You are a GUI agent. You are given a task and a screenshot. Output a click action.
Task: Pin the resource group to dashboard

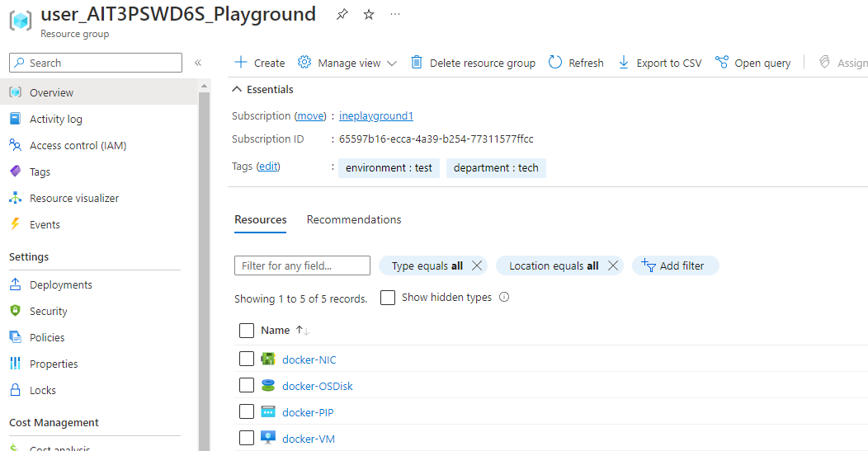pos(342,14)
